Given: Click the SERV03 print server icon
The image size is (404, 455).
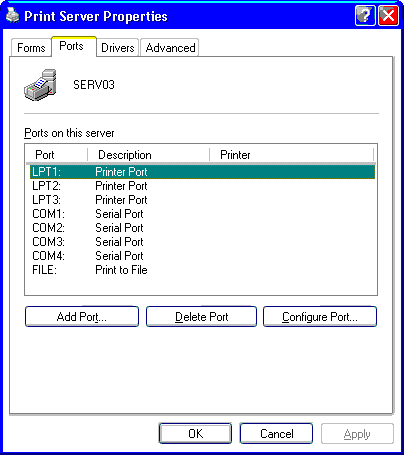Looking at the screenshot, I should [x=40, y=85].
